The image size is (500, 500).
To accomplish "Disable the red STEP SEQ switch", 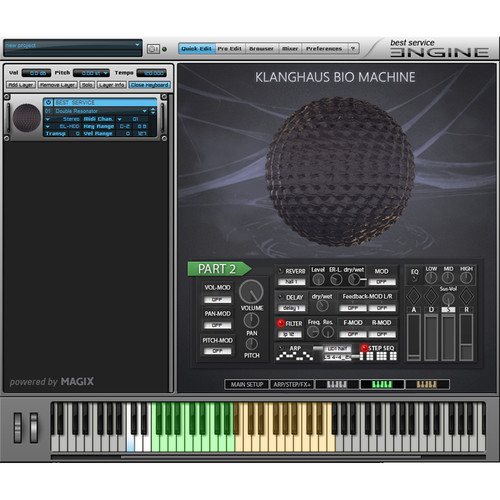I will 364,348.
